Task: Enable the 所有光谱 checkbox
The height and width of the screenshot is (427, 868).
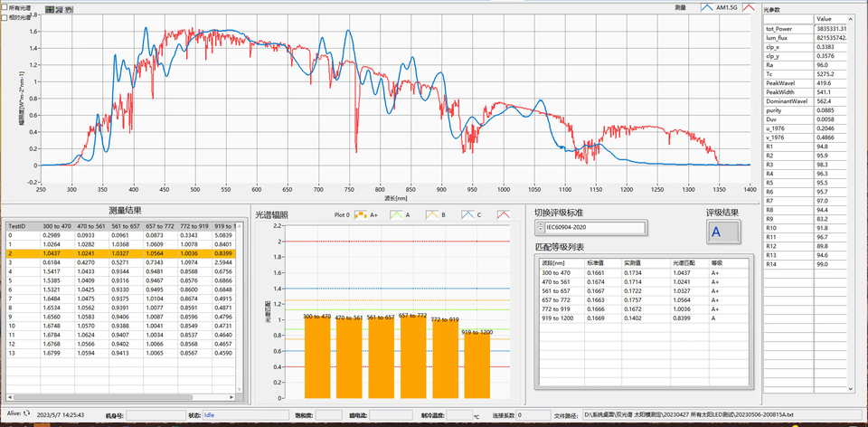Action: point(5,6)
